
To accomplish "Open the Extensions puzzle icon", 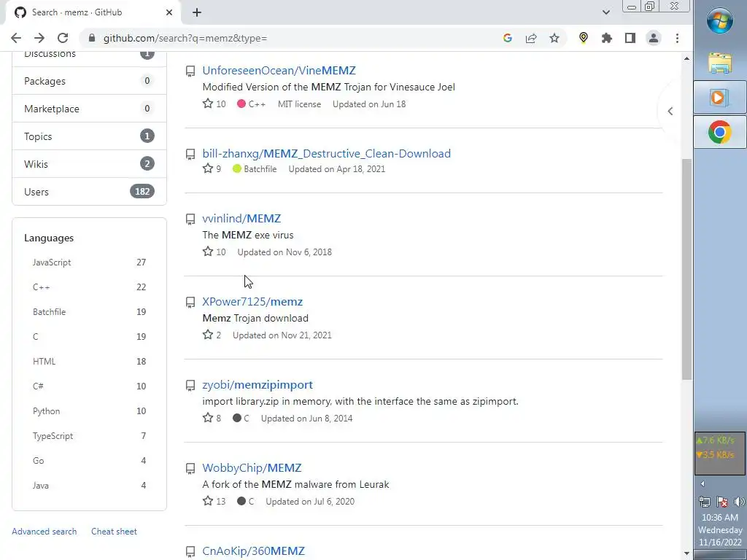I will (x=606, y=38).
